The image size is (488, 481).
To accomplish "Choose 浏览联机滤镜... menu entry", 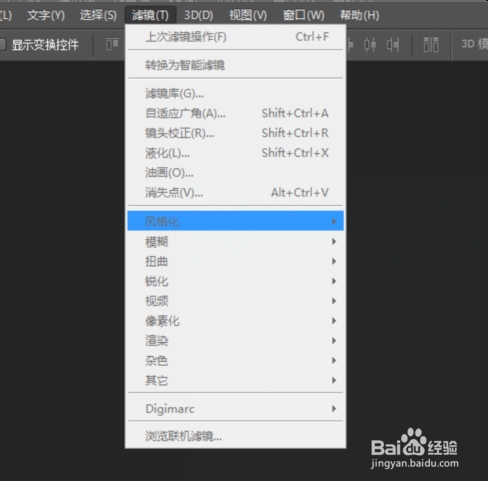I will [235, 436].
